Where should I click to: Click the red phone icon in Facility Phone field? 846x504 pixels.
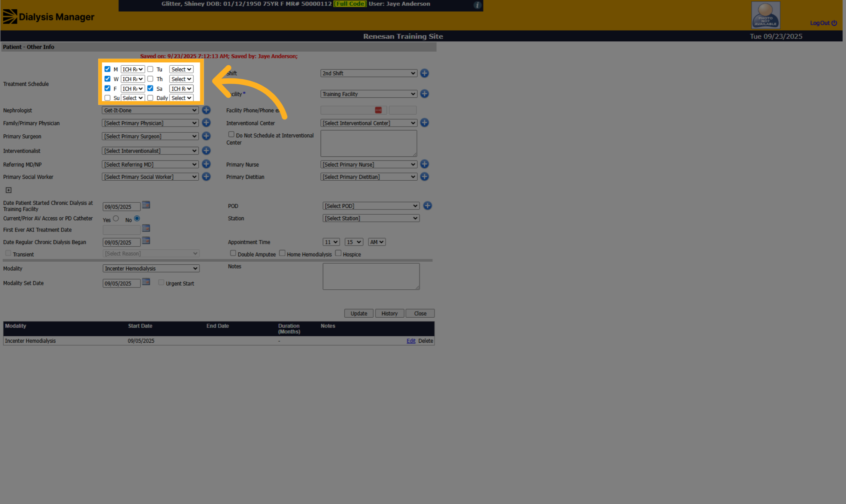point(378,110)
